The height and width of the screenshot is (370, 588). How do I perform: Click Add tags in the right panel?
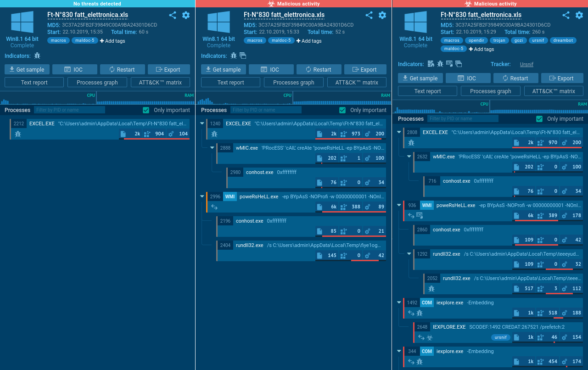[x=482, y=49]
